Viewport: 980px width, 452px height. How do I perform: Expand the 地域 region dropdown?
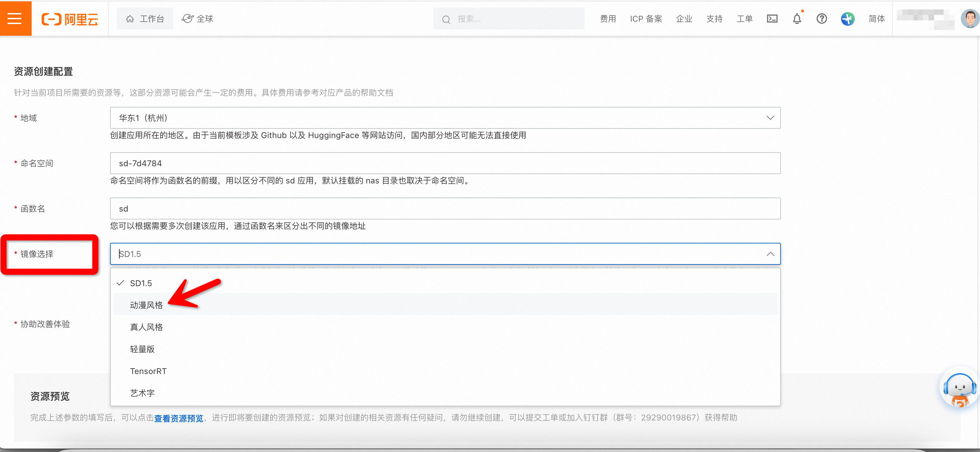770,118
